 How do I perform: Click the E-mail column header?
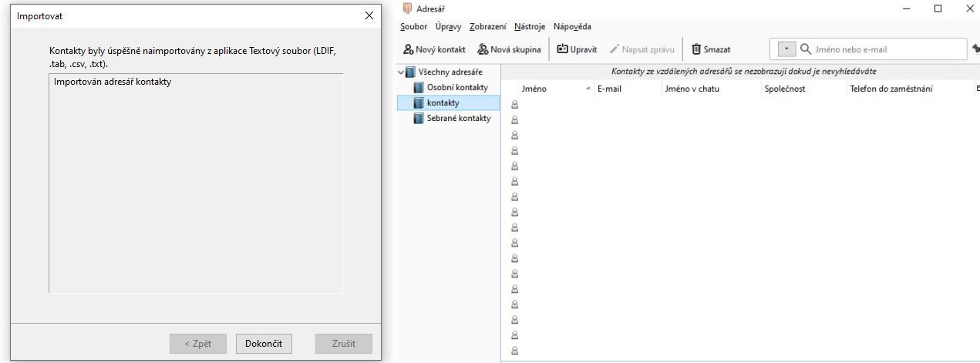click(x=609, y=89)
